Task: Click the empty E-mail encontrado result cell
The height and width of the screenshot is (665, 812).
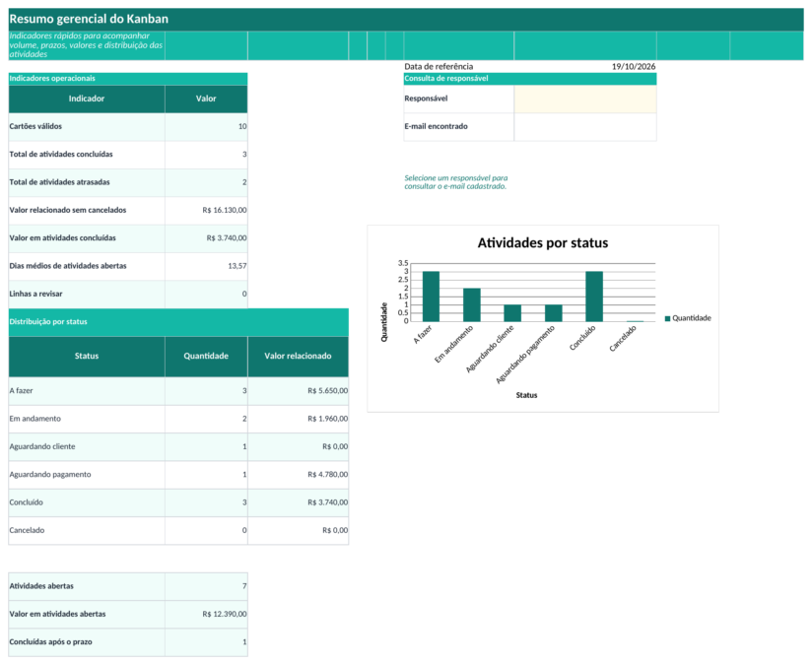Action: (585, 127)
